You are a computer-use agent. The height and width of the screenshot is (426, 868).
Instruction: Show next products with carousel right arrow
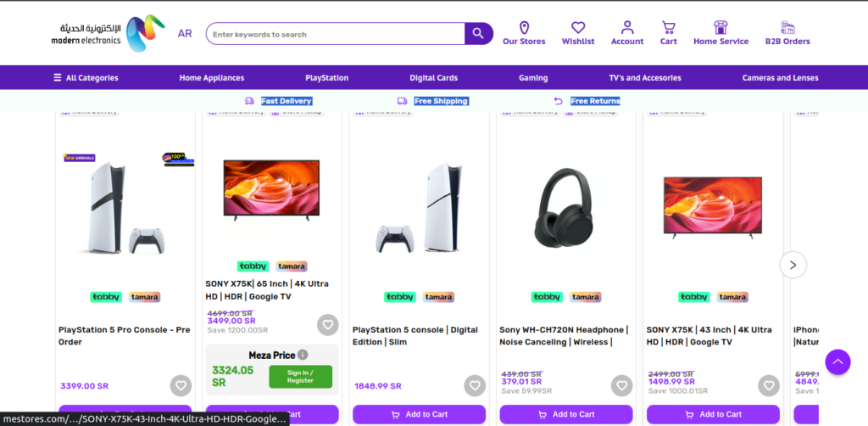pyautogui.click(x=793, y=265)
